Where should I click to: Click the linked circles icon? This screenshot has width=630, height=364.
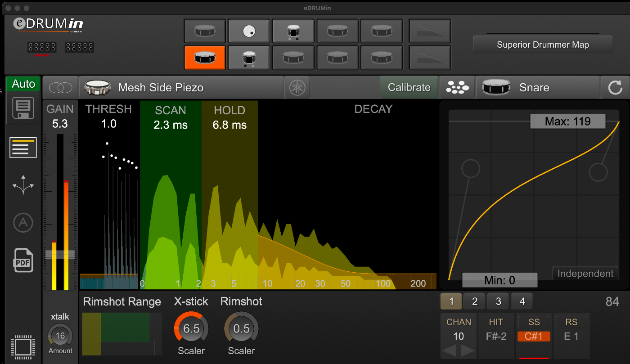click(60, 88)
